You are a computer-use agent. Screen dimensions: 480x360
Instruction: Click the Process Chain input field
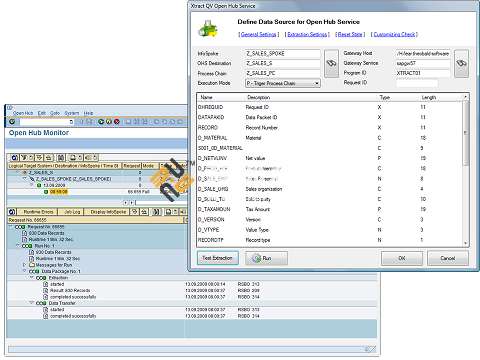[x=282, y=73]
